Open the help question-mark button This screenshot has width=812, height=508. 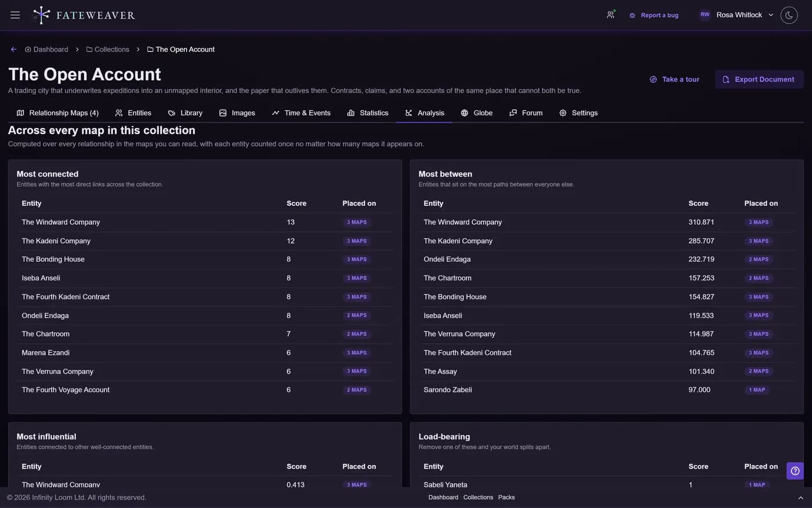[x=795, y=471]
